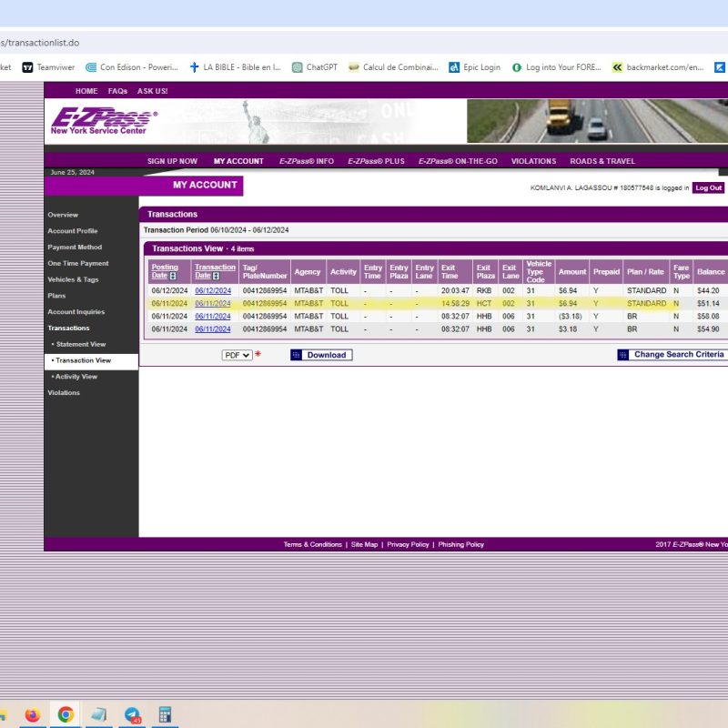
Task: Open Violations in sidebar
Action: 64,393
